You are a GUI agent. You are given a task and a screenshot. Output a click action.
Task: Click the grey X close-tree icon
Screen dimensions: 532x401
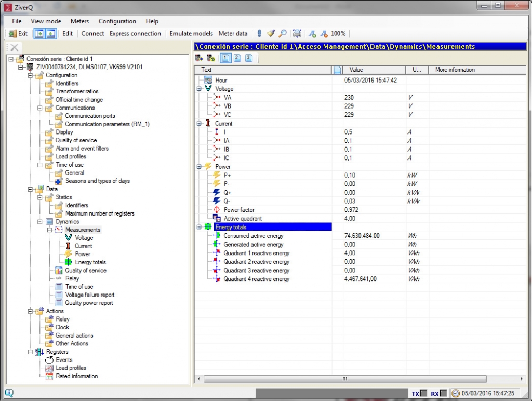[x=14, y=47]
